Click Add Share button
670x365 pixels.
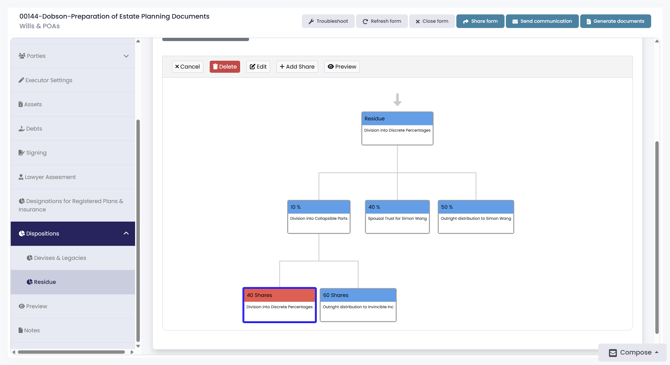pyautogui.click(x=297, y=67)
